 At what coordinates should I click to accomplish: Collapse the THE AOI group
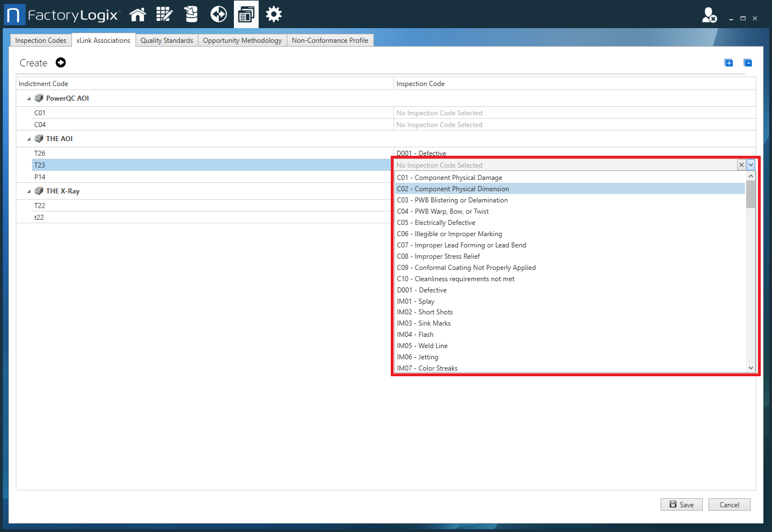point(28,138)
